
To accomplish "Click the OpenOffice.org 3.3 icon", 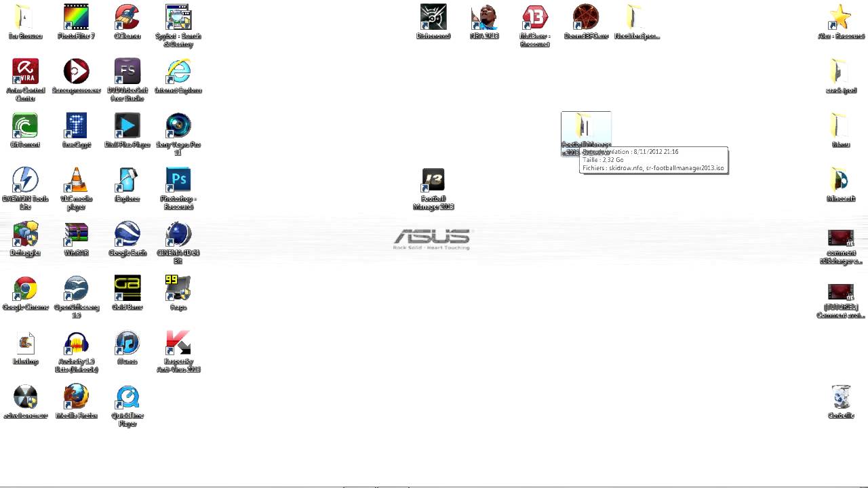I will 76,288.
